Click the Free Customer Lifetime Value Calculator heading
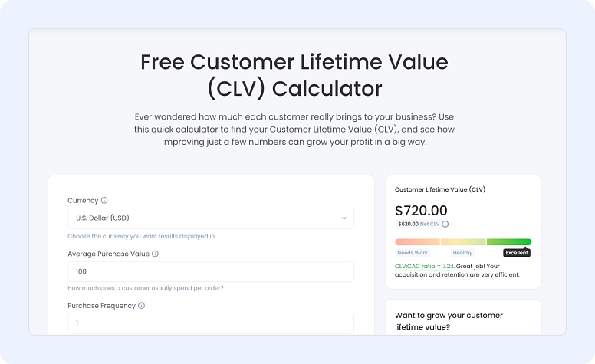Viewport: 595px width, 364px height. click(x=294, y=74)
